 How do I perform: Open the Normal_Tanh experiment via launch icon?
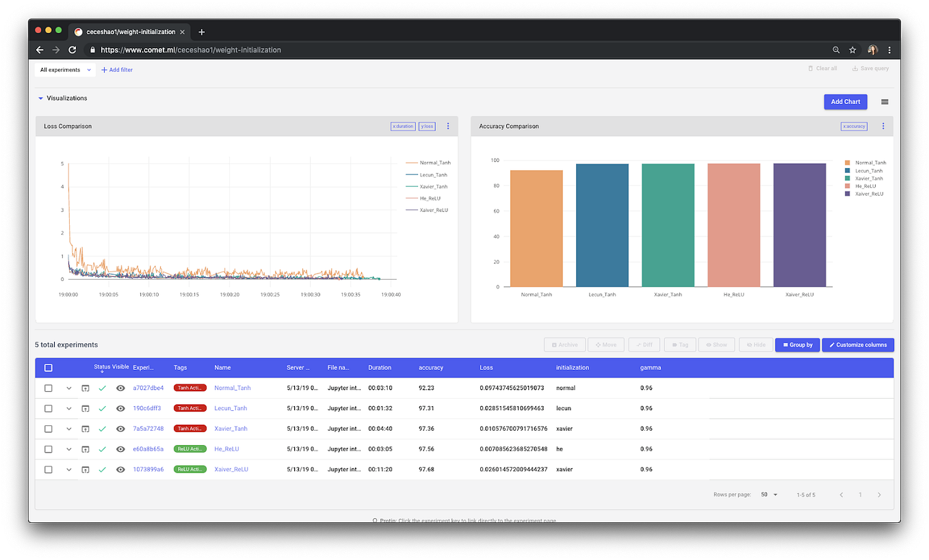(85, 388)
